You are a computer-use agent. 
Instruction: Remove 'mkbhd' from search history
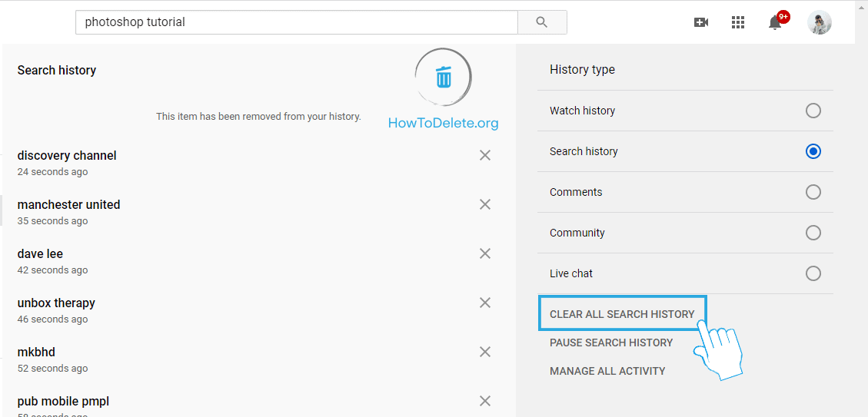coord(485,352)
